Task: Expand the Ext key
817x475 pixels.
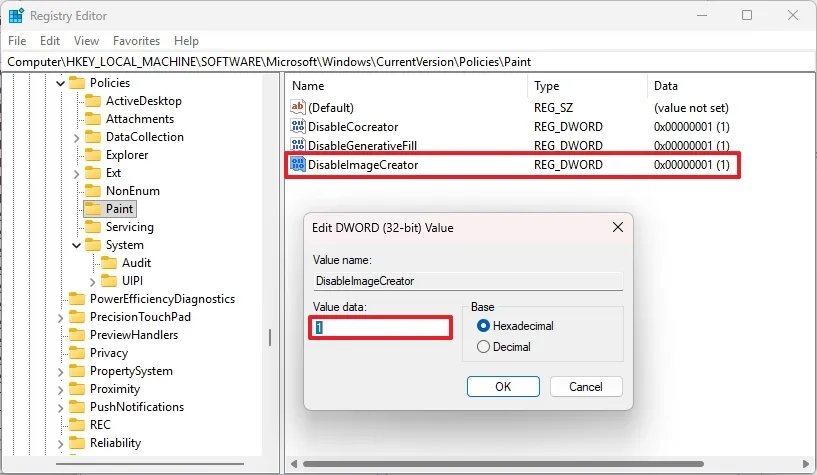Action: click(x=77, y=173)
